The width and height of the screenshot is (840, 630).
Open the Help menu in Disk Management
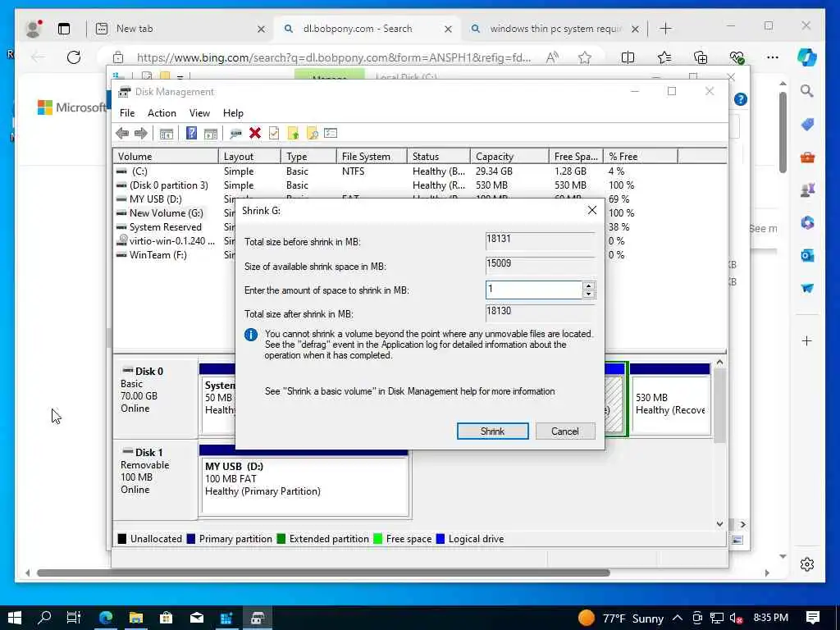tap(233, 113)
